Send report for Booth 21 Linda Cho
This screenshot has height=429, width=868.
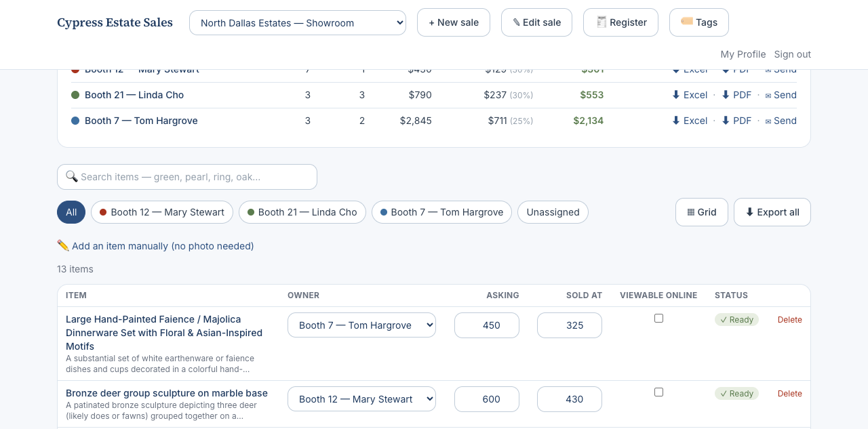click(781, 95)
